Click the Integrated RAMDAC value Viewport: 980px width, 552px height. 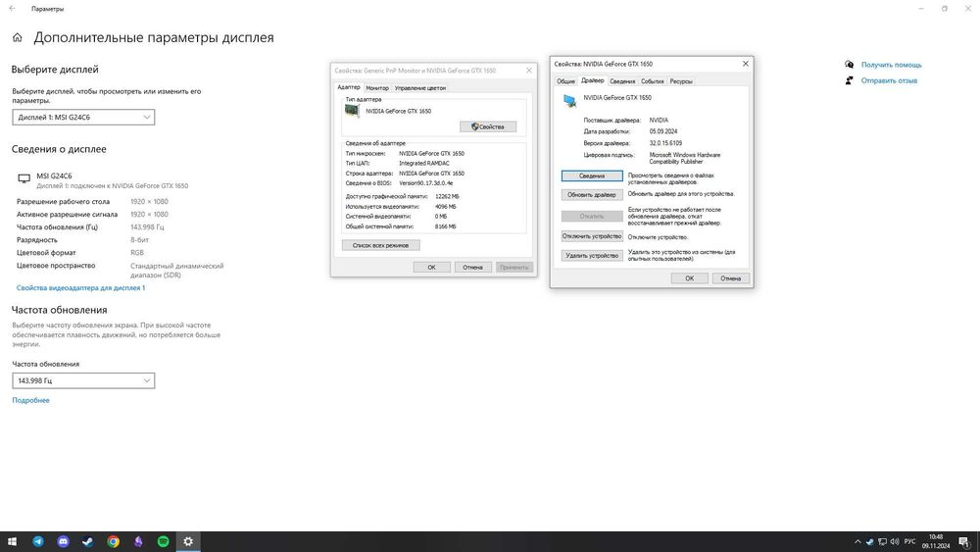pos(423,163)
